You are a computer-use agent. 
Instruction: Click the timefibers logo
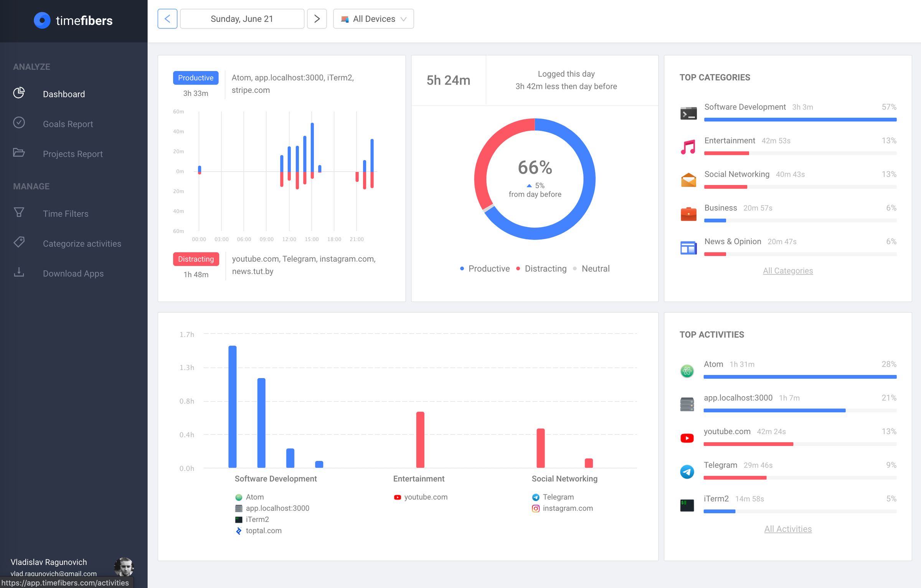pos(73,21)
